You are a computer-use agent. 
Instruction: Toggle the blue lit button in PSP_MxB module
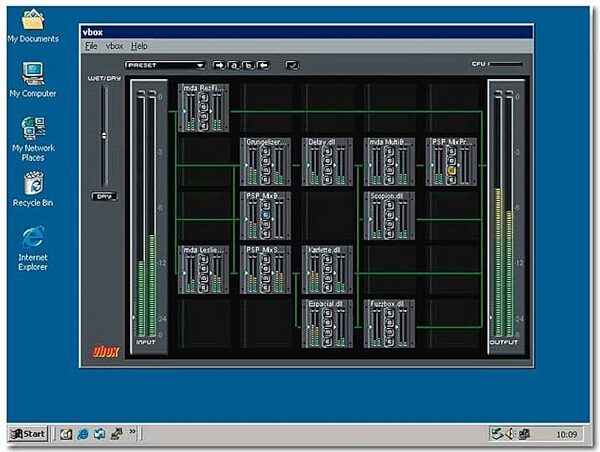[x=266, y=215]
